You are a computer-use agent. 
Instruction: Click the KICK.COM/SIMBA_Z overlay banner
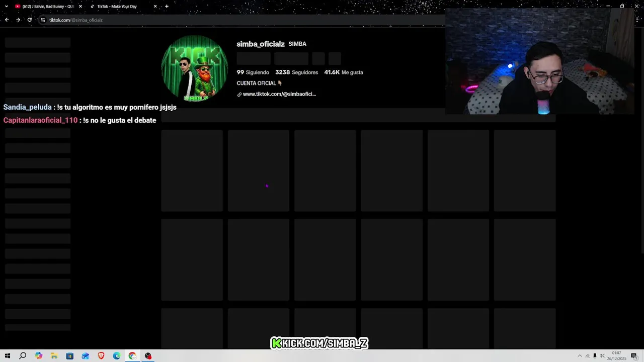tap(319, 343)
